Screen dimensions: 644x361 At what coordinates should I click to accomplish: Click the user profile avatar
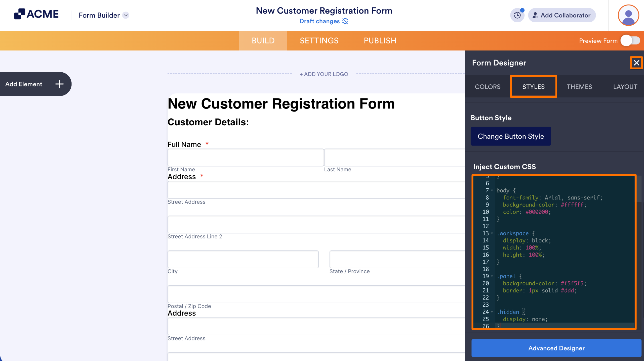click(628, 15)
